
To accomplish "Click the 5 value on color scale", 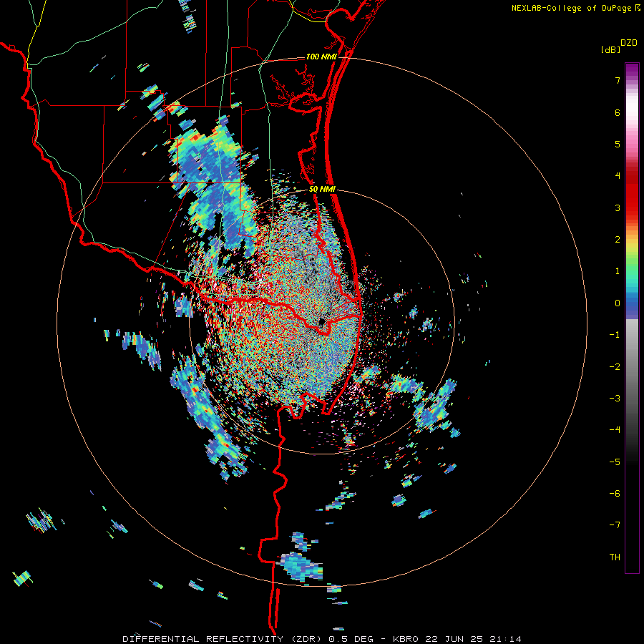I will 618,144.
